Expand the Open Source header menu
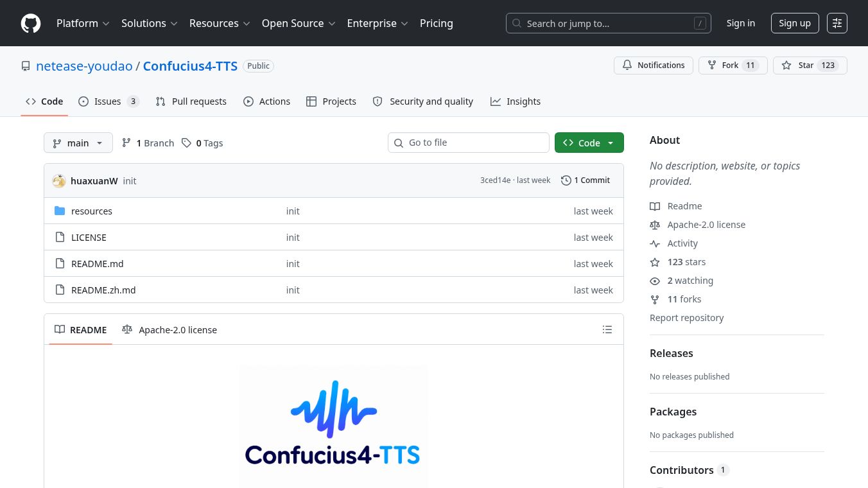 pyautogui.click(x=299, y=23)
